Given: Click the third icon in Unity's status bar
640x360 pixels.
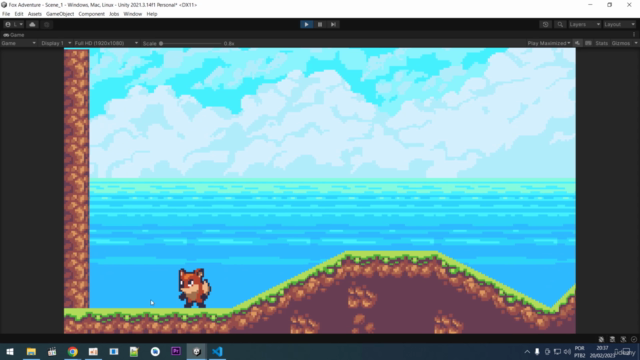Looking at the screenshot, I should (x=623, y=339).
